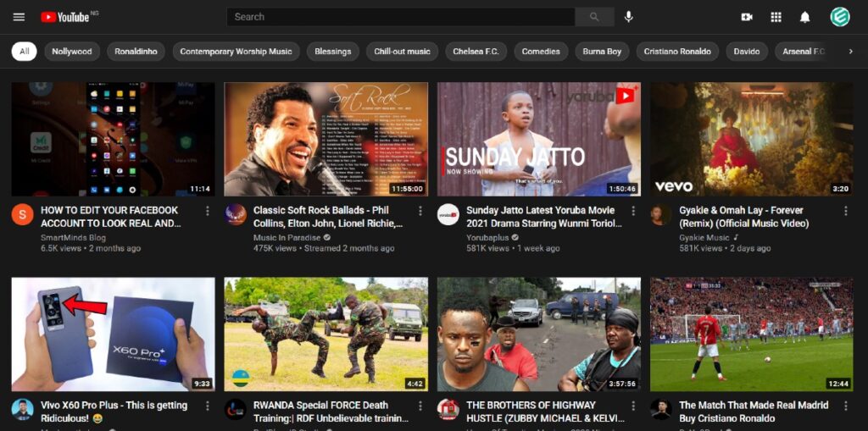Show more topic chips with the arrow
Screen dimensions: 868x431
click(x=851, y=52)
